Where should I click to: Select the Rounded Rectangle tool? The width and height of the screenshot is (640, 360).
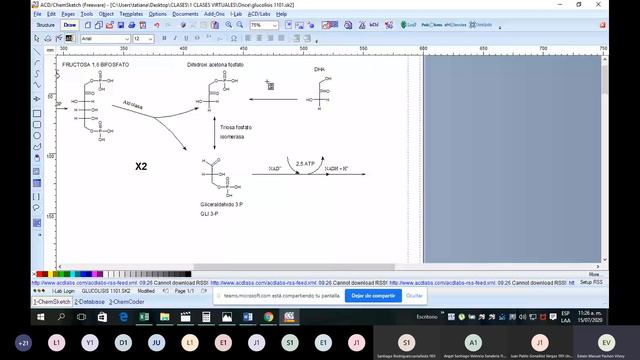[37, 124]
